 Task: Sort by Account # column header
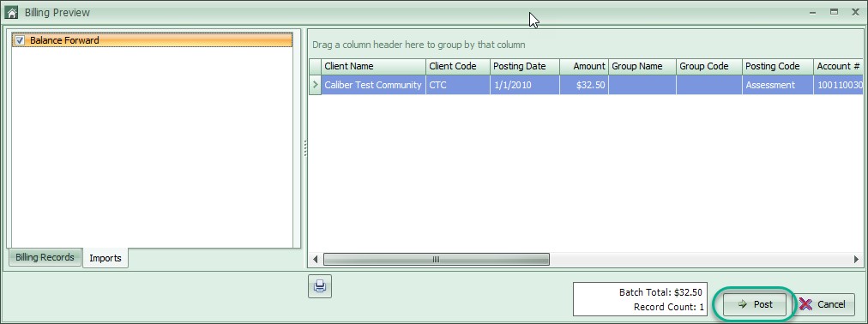[x=838, y=66]
